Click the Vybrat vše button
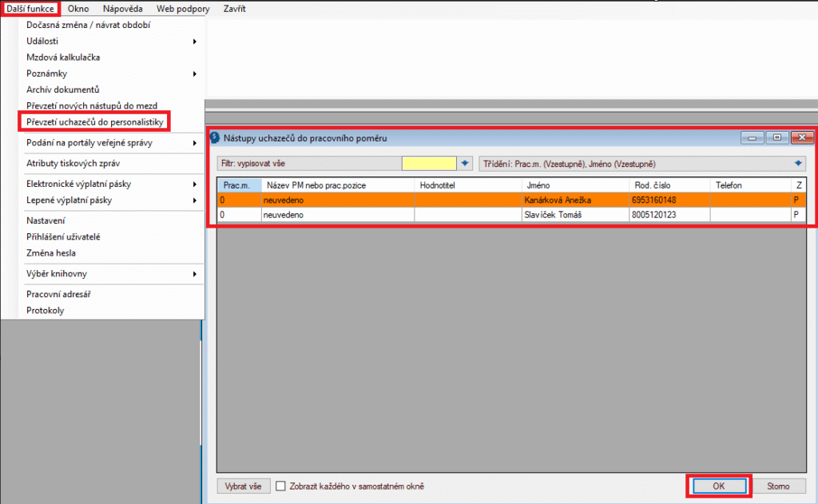Image resolution: width=818 pixels, height=504 pixels. 243,486
